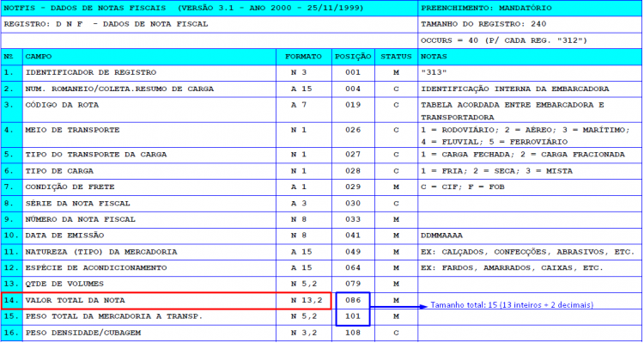644x343 pixels.
Task: Select 'NÚMERO DA NOTA FISCAL' cell
Action: click(149, 219)
